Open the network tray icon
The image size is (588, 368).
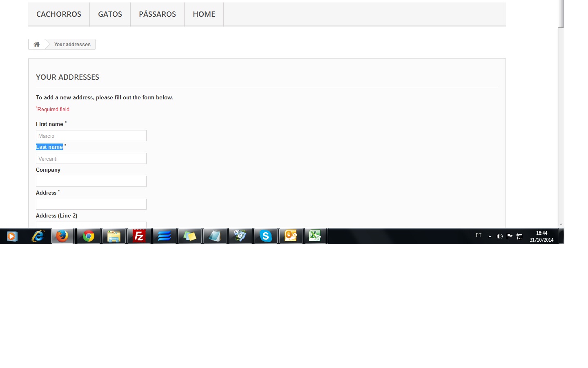click(x=519, y=236)
